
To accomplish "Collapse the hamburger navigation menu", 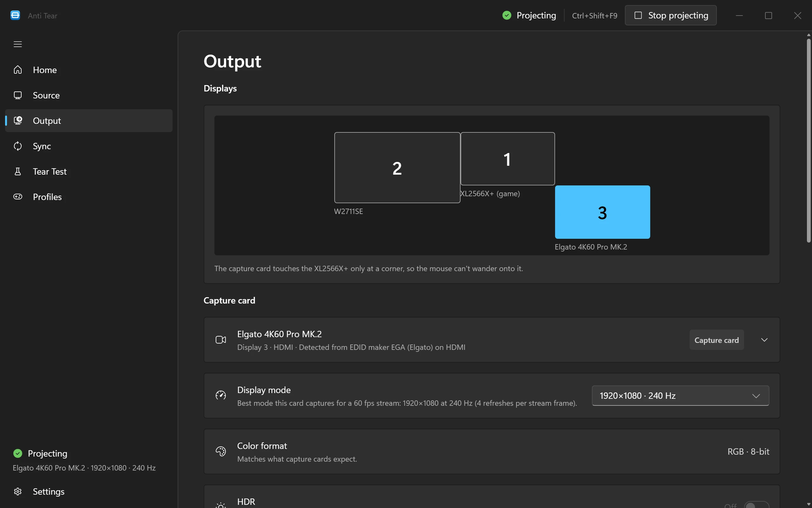I will 18,44.
